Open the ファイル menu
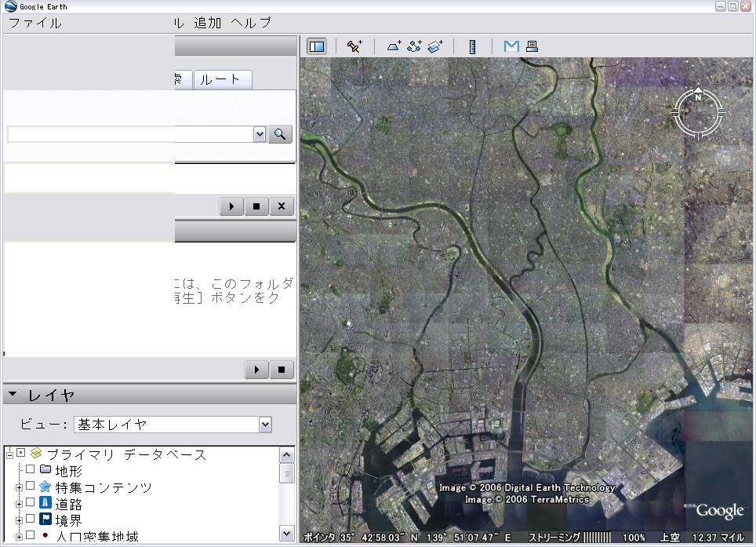756x547 pixels. click(35, 23)
